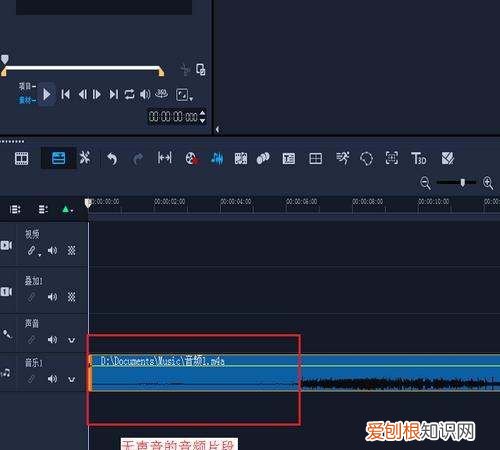Switch to timeline view
500x450 pixels.
(59, 158)
